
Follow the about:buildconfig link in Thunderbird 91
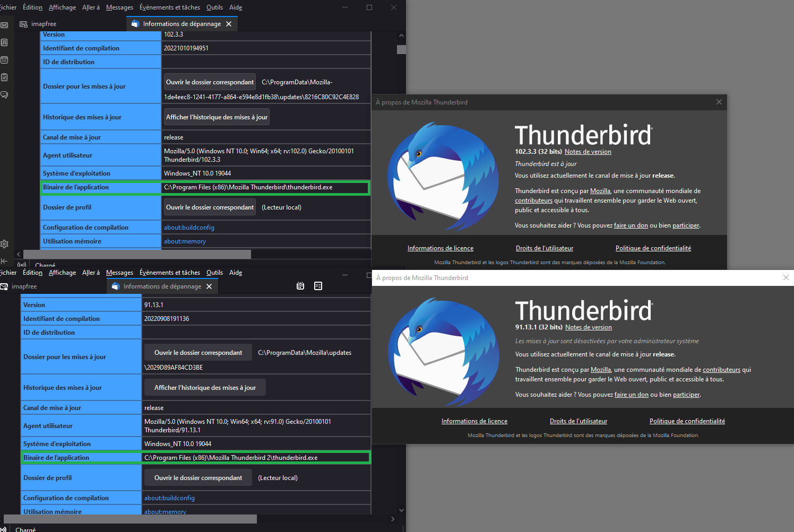point(169,498)
